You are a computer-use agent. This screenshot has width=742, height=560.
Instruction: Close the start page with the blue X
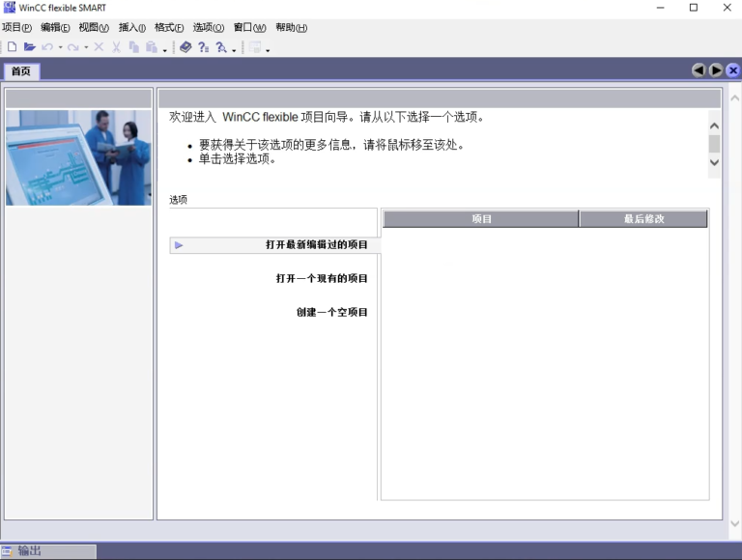tap(732, 70)
